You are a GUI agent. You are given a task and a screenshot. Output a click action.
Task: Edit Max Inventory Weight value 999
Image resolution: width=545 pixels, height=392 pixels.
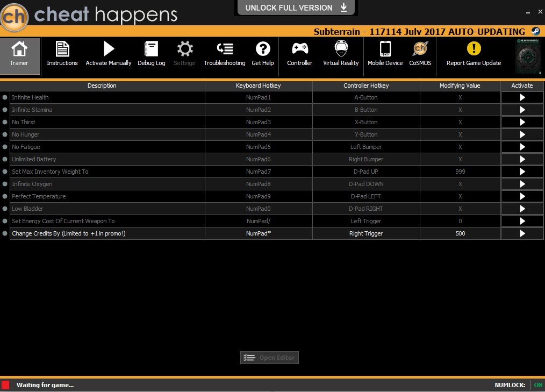(460, 172)
